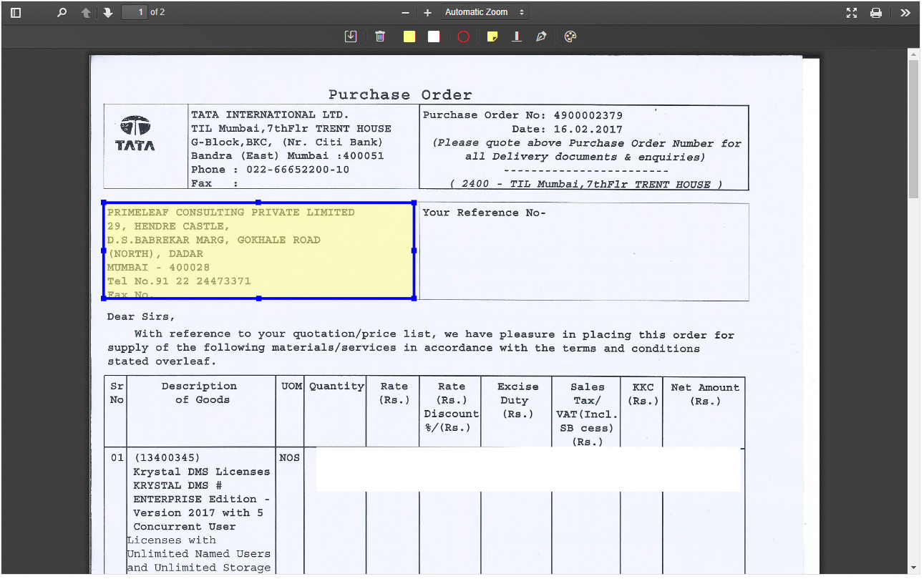Switch to presentation fullscreen mode
The height and width of the screenshot is (579, 924).
pos(852,13)
